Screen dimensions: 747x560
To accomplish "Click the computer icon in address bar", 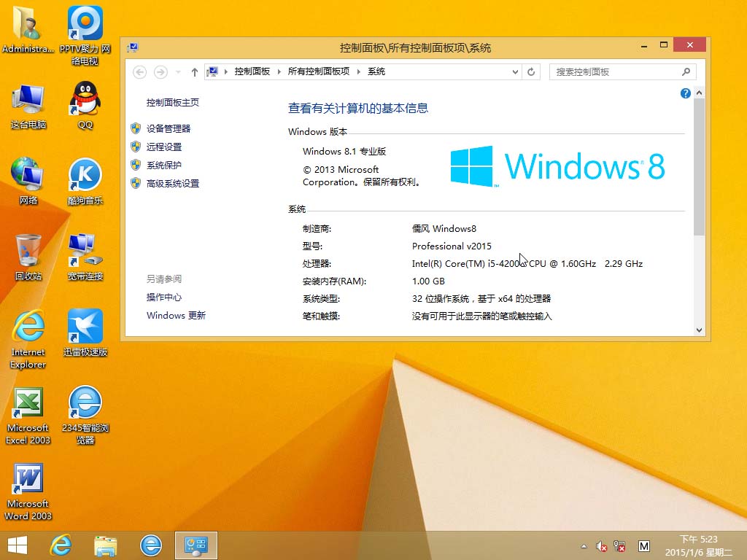I will [x=212, y=72].
